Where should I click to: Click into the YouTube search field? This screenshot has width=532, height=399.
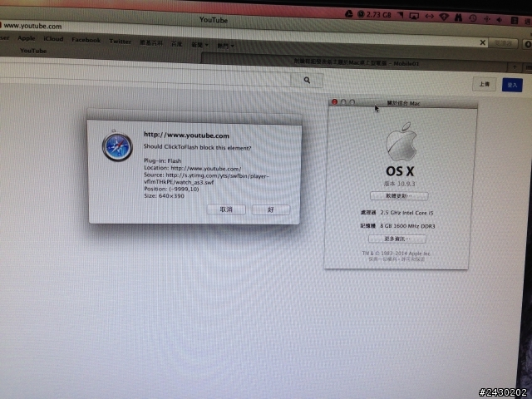tap(146, 76)
